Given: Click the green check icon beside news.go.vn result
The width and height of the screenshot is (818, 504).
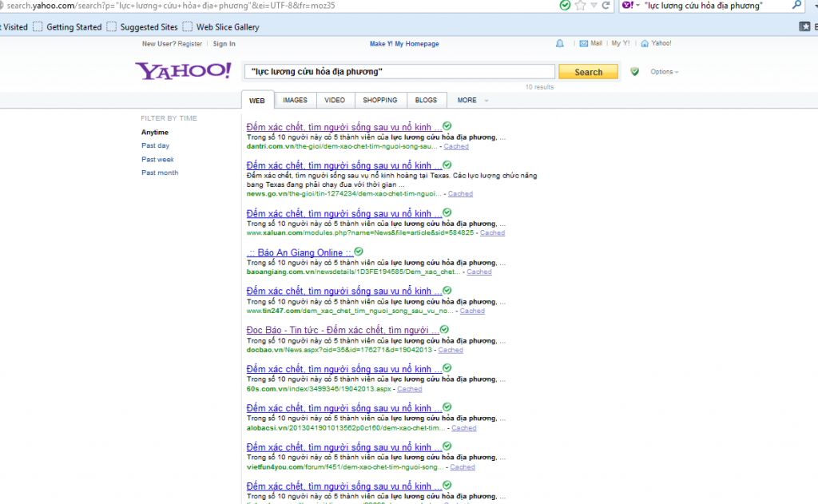Looking at the screenshot, I should tap(447, 165).
